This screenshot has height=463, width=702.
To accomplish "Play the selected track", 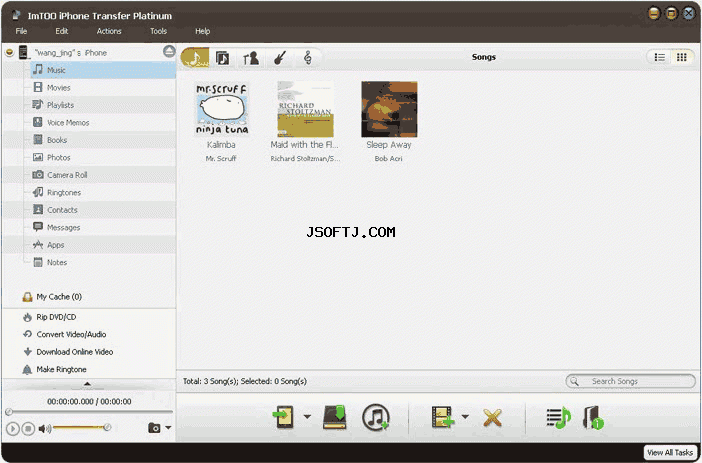I will coord(13,429).
